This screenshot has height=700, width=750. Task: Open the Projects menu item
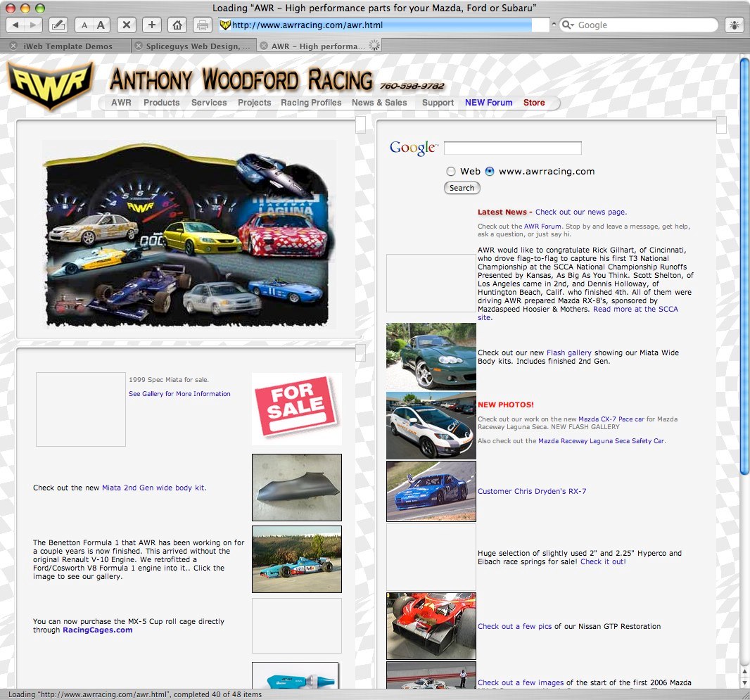point(255,102)
